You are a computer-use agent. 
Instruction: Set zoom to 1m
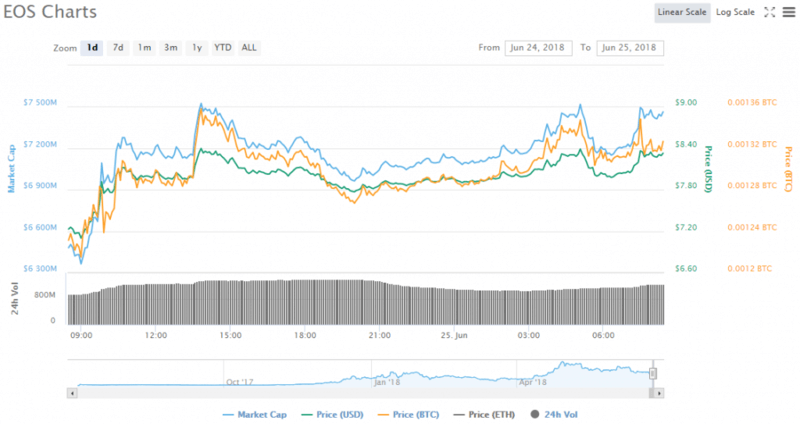point(145,47)
